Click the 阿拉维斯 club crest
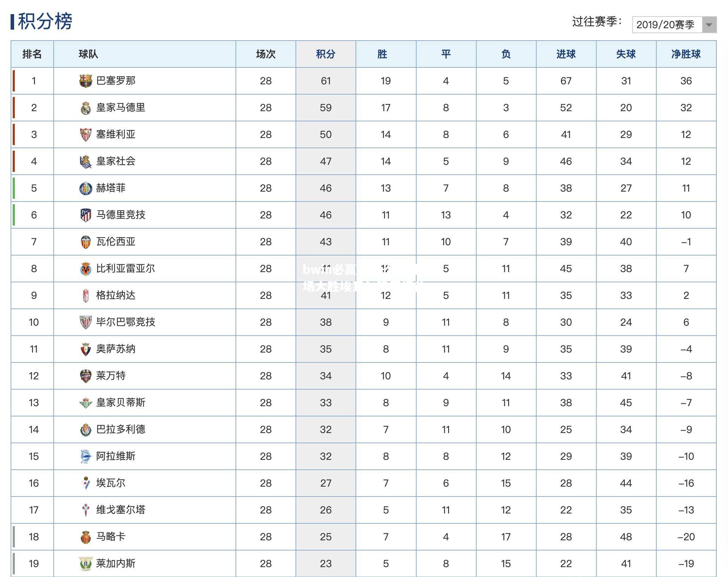Image resolution: width=728 pixels, height=577 pixels. pyautogui.click(x=85, y=456)
